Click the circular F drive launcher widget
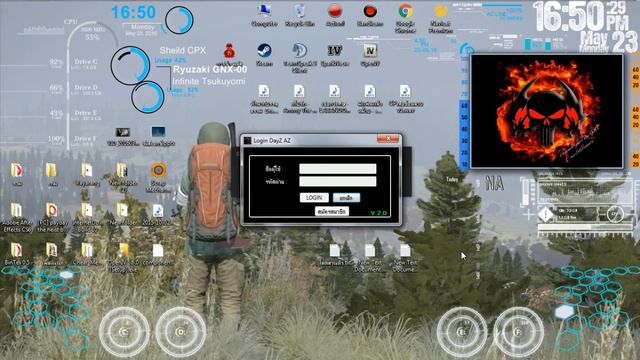The width and height of the screenshot is (640, 360). coord(518,332)
